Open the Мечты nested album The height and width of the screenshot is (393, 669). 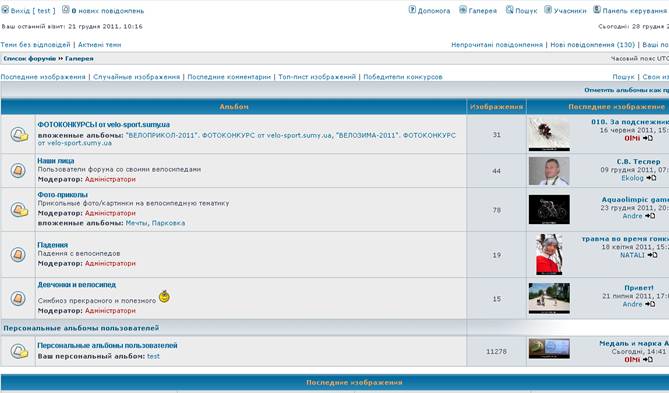point(137,223)
